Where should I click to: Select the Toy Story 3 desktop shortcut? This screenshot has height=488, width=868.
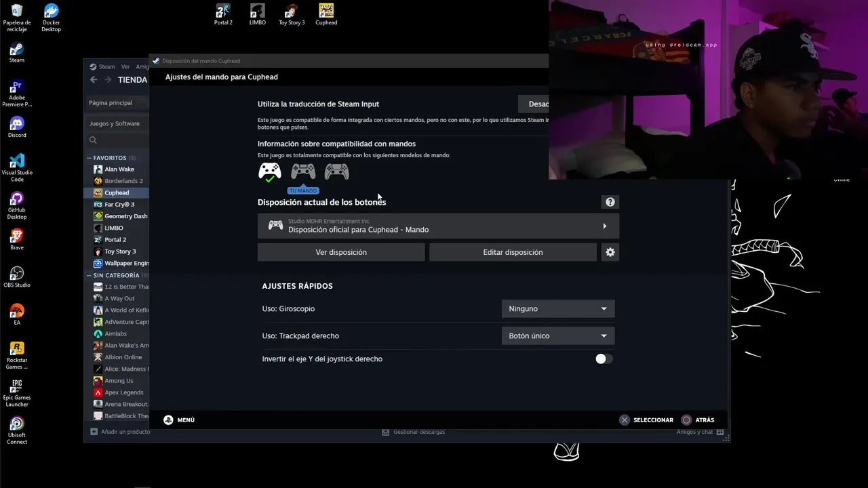(x=292, y=14)
